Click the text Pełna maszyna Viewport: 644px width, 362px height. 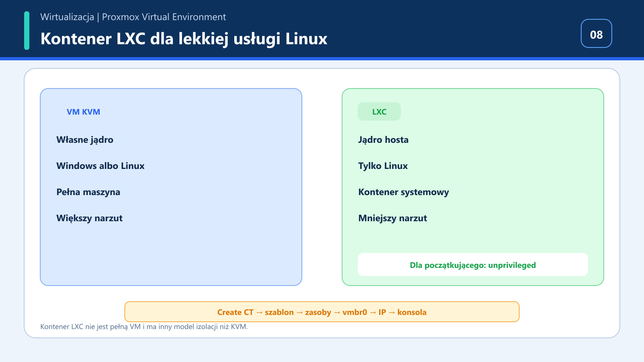click(x=88, y=192)
